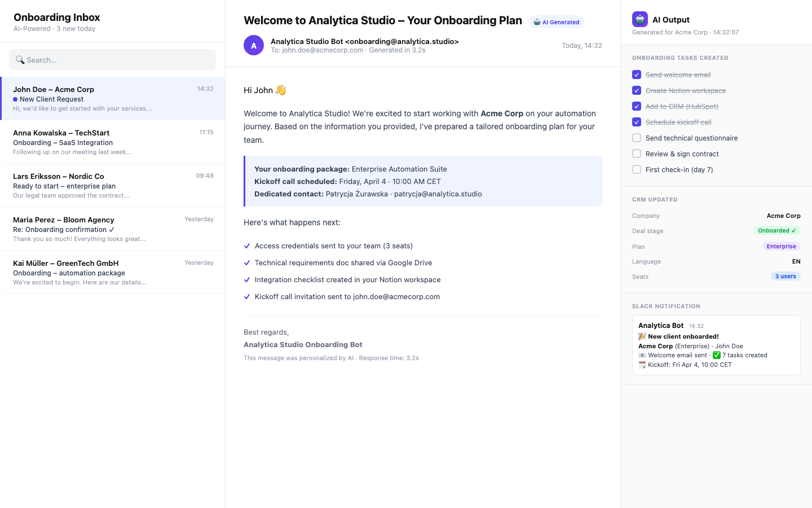Image resolution: width=812 pixels, height=508 pixels.
Task: Click the AI Generated badge
Action: [x=557, y=22]
